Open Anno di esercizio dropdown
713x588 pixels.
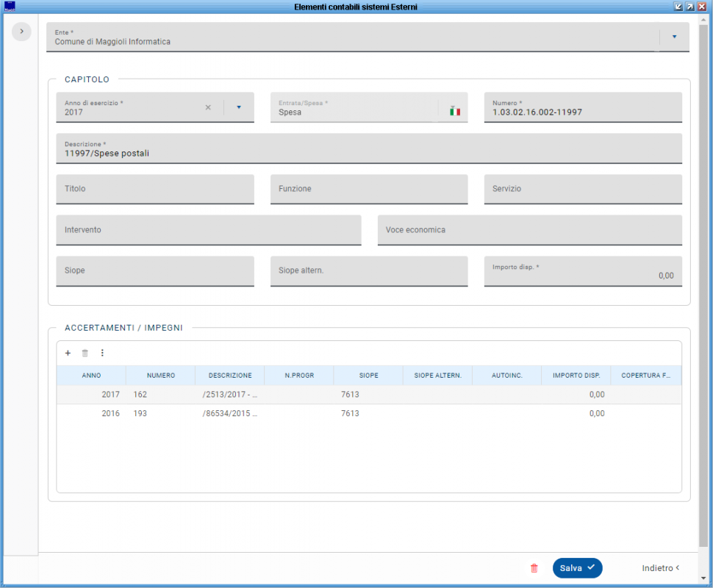tap(239, 107)
